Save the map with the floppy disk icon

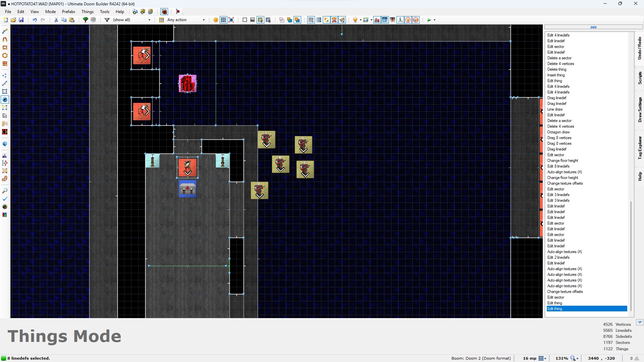coord(21,20)
